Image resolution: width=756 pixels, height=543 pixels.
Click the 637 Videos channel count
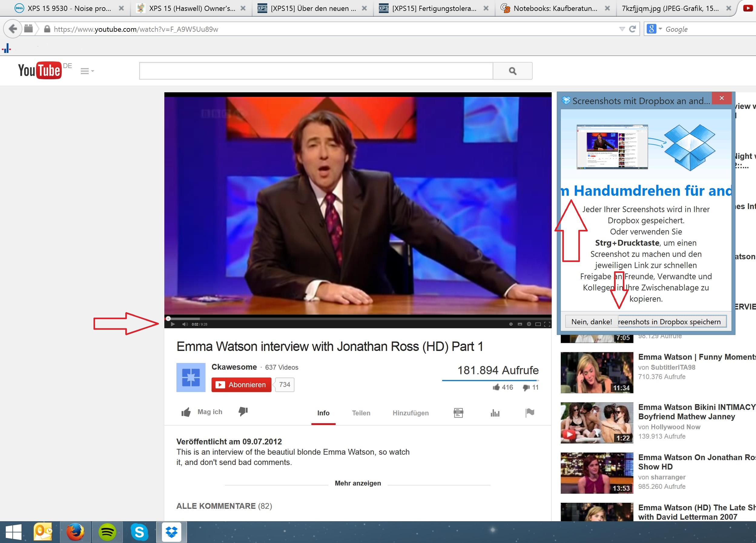[x=282, y=367]
